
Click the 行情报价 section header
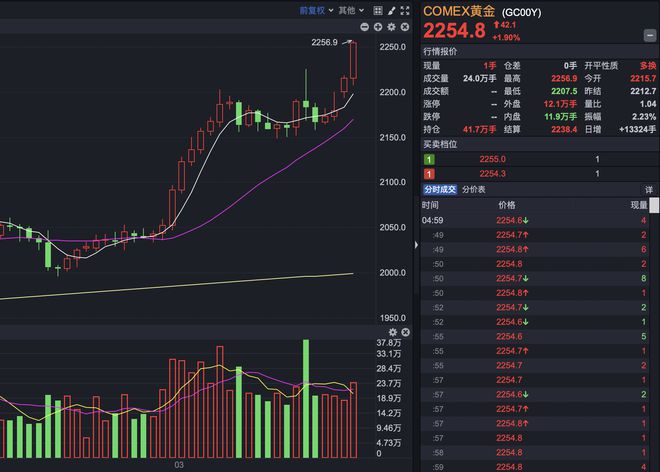pos(440,51)
